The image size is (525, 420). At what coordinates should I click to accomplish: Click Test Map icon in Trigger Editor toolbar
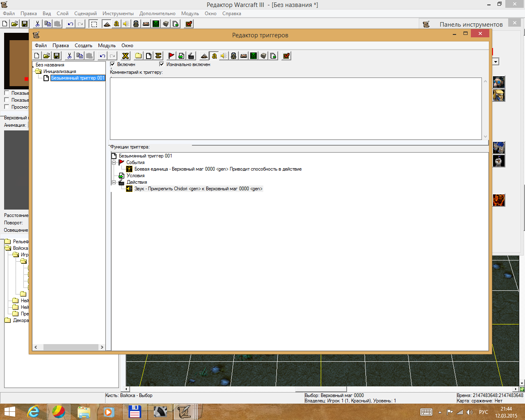click(286, 56)
